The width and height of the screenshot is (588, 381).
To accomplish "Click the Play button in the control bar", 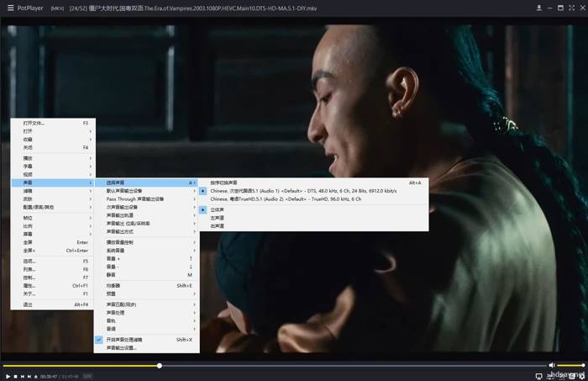I will [8, 376].
